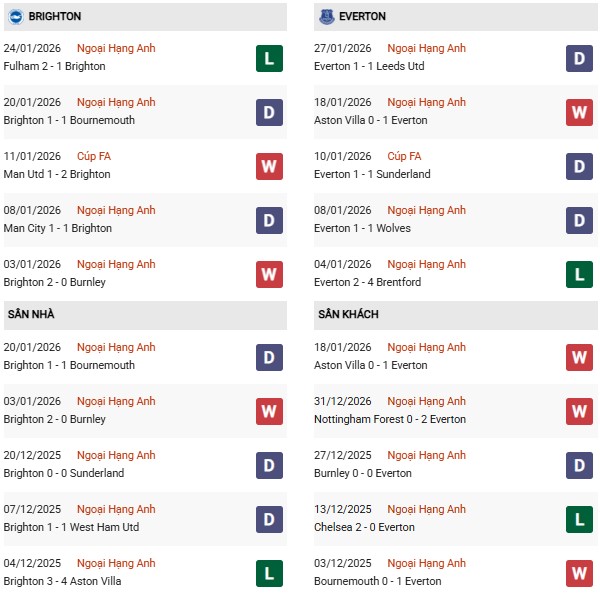This screenshot has height=593, width=600.
Task: Open the Brighton 1 - 1 West Ham Utd match
Action: (x=71, y=527)
